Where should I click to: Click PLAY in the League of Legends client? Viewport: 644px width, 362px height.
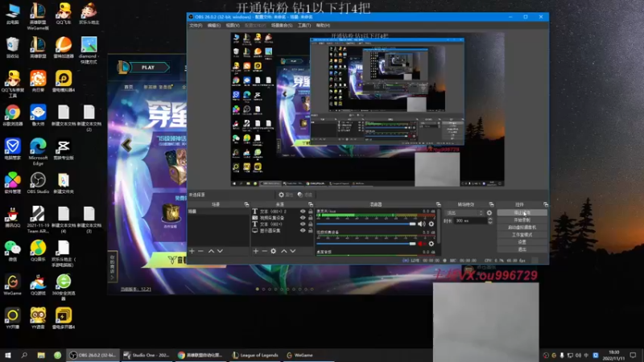148,68
